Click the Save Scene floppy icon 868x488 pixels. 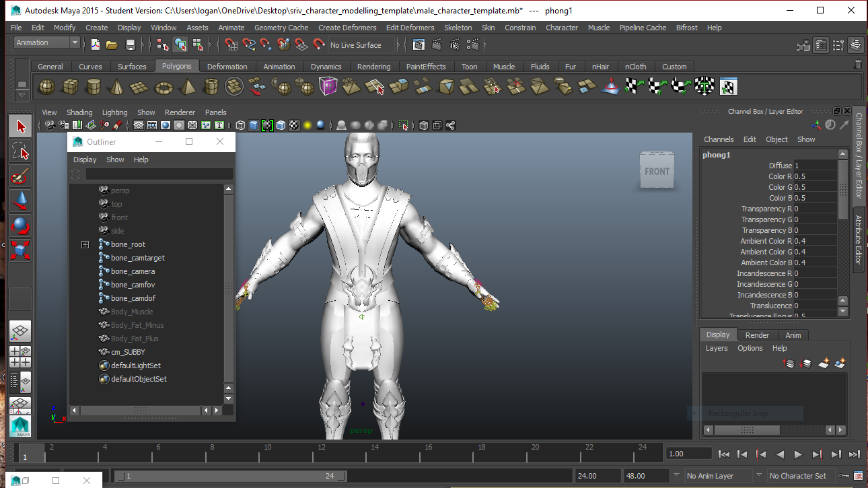tap(131, 45)
